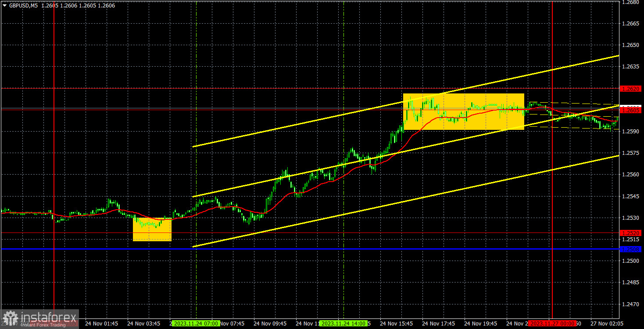Click the 1.2560 price axis value

[631, 175]
